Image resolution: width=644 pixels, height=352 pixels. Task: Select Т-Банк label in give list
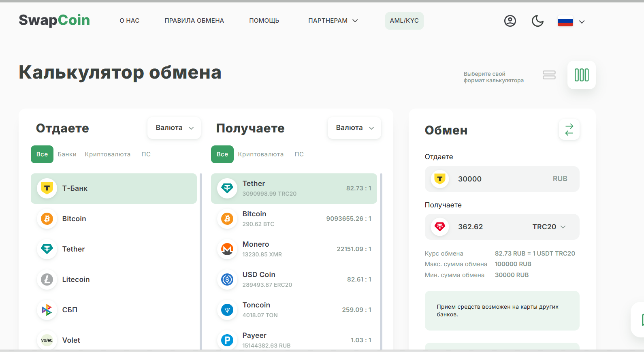tap(75, 188)
